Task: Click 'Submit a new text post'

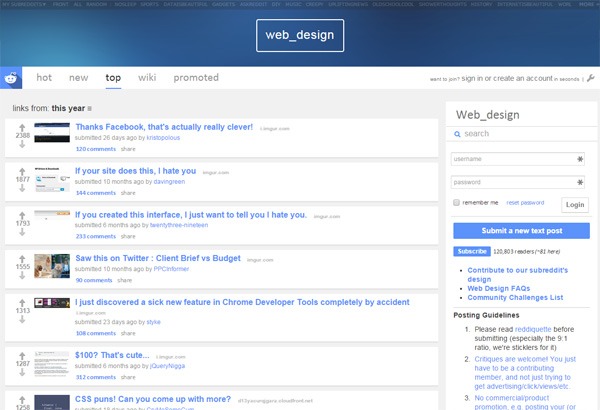Action: pyautogui.click(x=522, y=231)
